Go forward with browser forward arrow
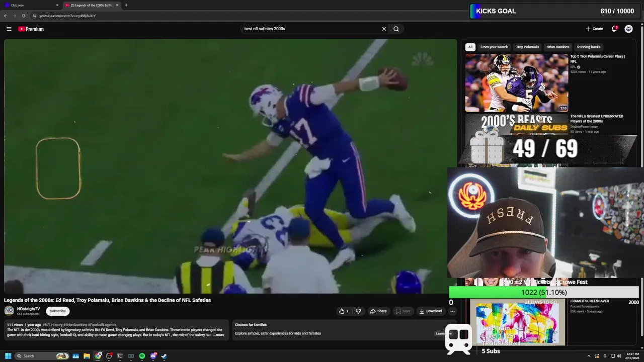This screenshot has height=362, width=644. click(15, 16)
